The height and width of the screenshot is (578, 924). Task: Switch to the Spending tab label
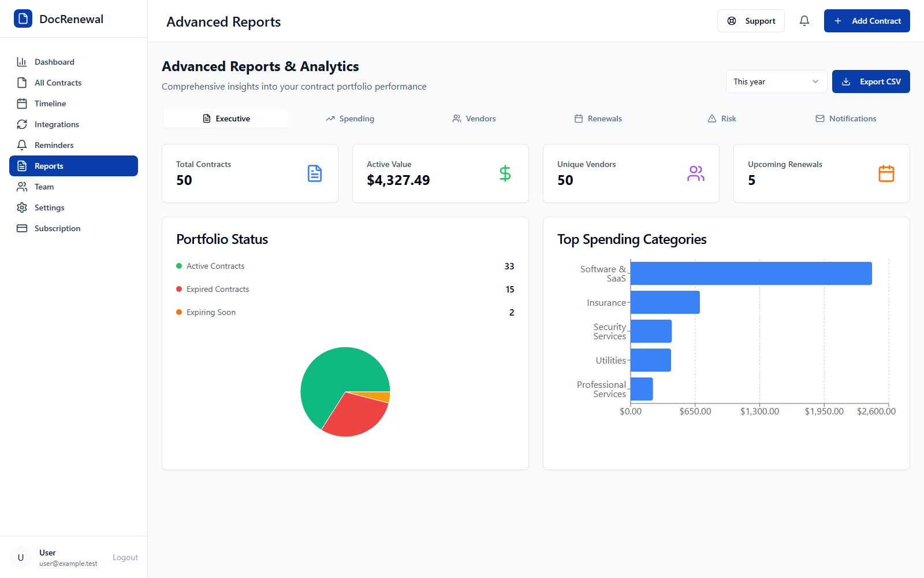click(x=357, y=118)
